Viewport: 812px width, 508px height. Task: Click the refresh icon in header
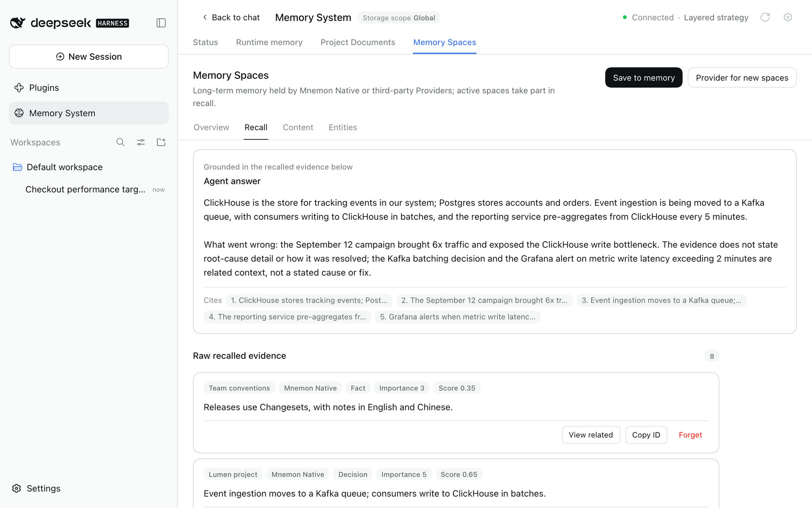point(765,17)
